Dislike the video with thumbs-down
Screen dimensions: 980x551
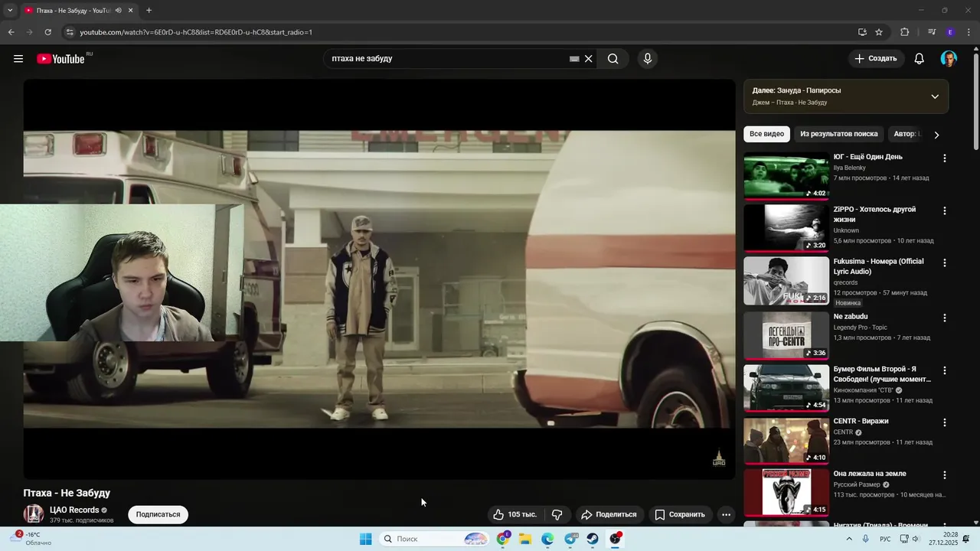click(557, 515)
